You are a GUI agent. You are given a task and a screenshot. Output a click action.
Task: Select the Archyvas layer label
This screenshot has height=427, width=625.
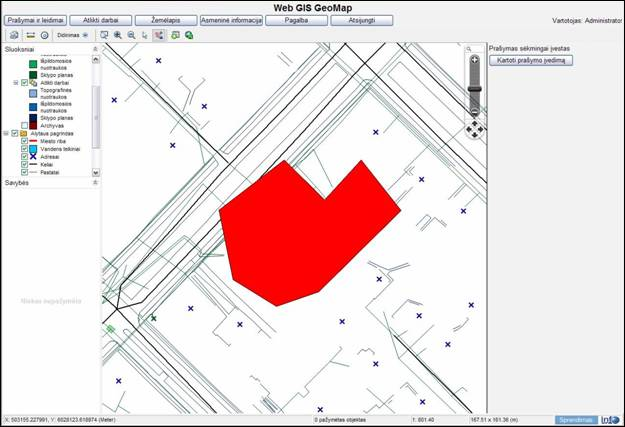click(52, 126)
